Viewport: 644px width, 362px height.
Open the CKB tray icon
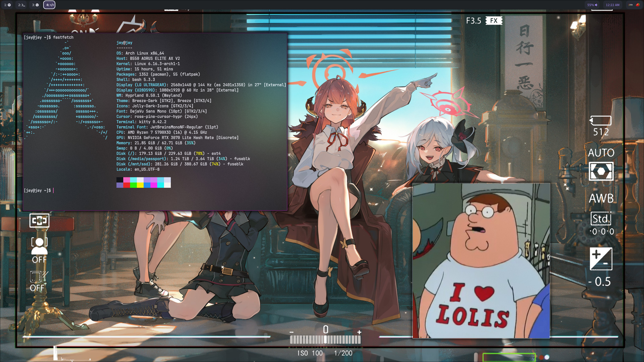[631, 5]
